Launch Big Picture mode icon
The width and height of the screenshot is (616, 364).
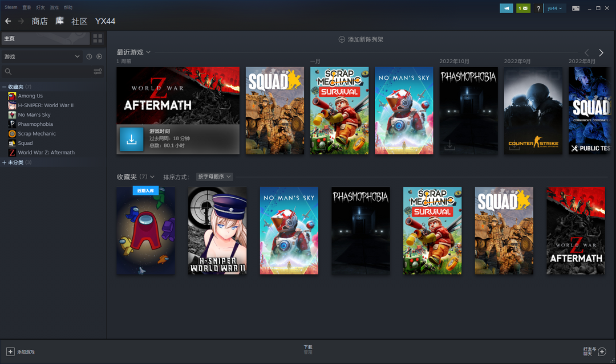[x=576, y=8]
